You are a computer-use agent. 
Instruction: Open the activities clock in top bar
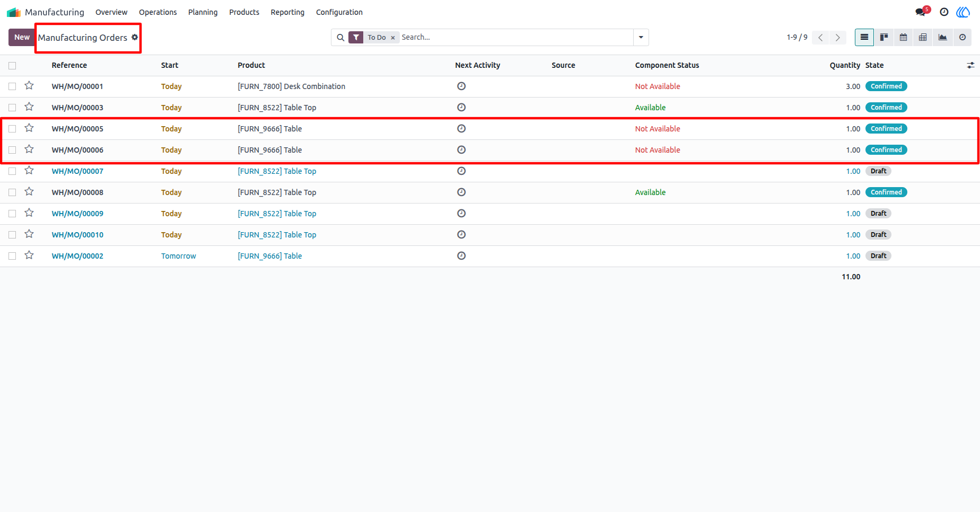[944, 12]
